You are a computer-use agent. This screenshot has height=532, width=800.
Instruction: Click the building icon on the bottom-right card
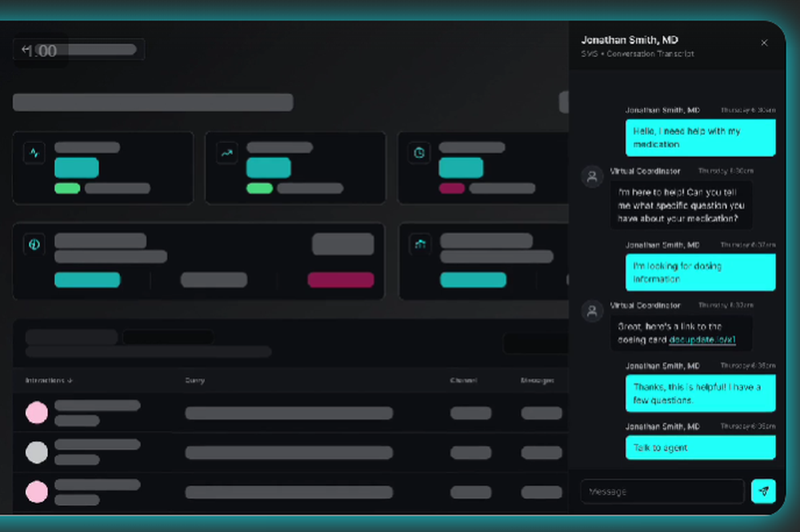422,245
